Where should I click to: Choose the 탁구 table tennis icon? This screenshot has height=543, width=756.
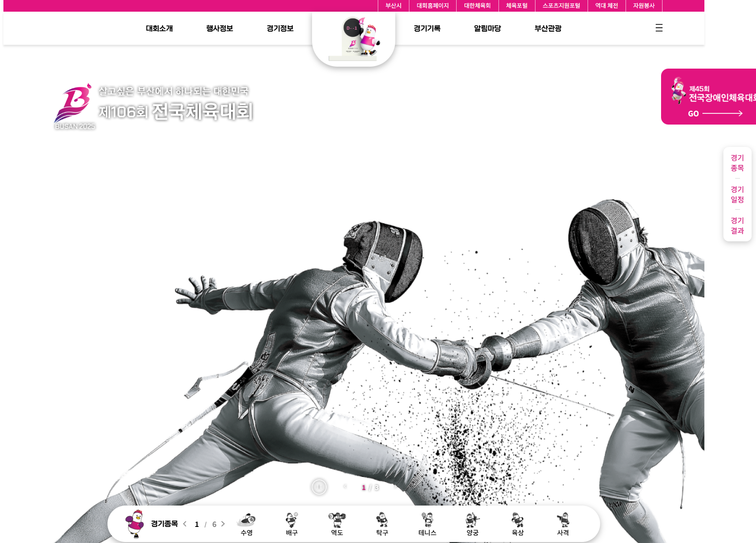[382, 524]
